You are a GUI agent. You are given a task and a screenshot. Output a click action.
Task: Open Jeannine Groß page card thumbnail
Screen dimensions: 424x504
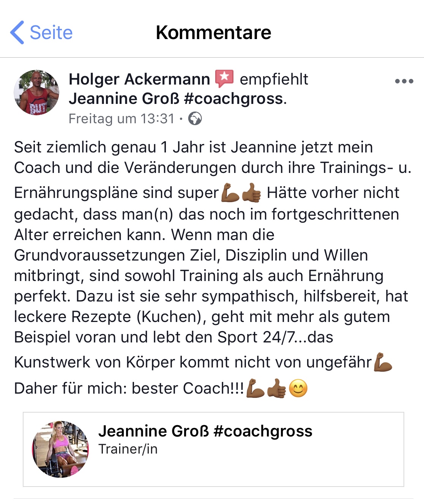(x=60, y=449)
